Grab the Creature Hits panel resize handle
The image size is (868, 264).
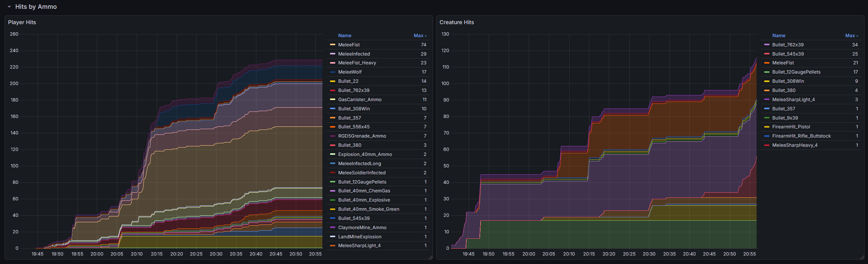coord(862,257)
